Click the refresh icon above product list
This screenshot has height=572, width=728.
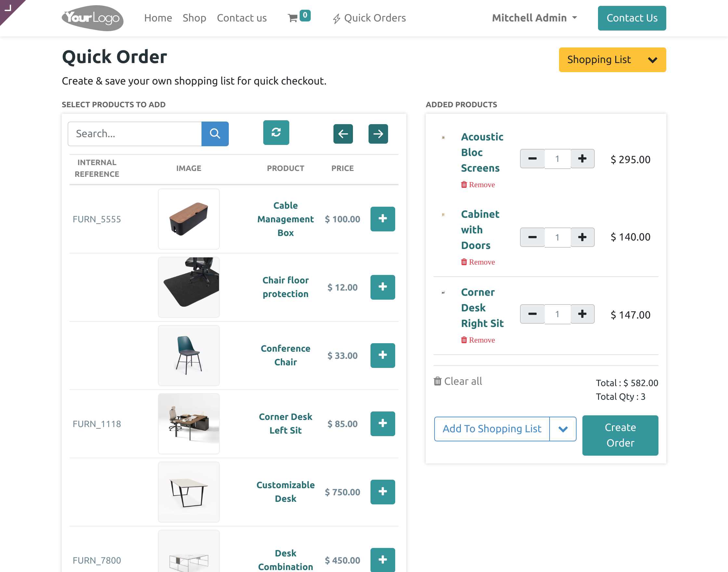(x=276, y=133)
